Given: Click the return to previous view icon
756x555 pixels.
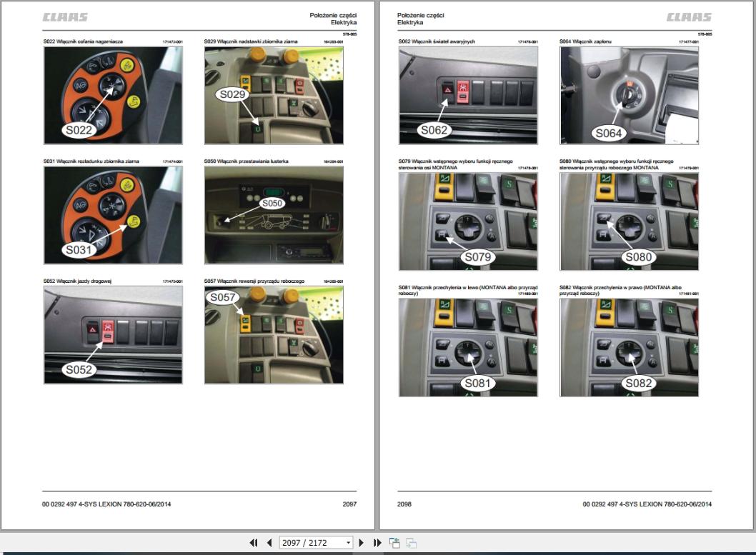Looking at the screenshot, I should [394, 543].
